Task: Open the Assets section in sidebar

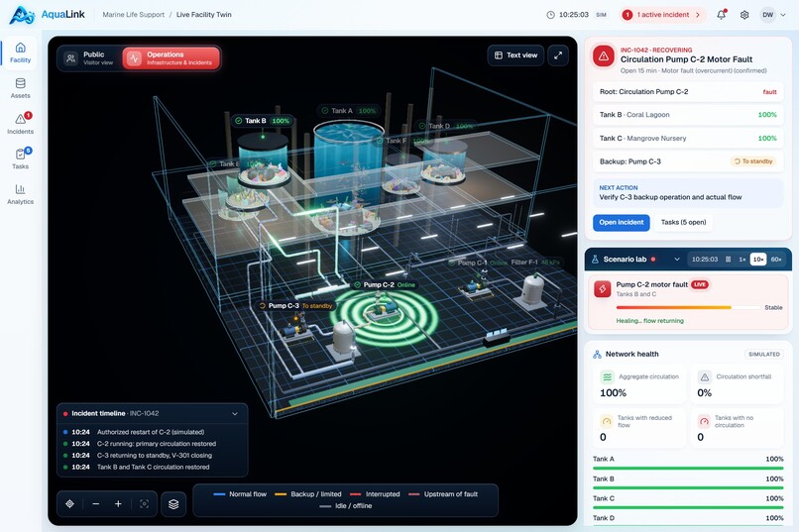Action: [21, 88]
